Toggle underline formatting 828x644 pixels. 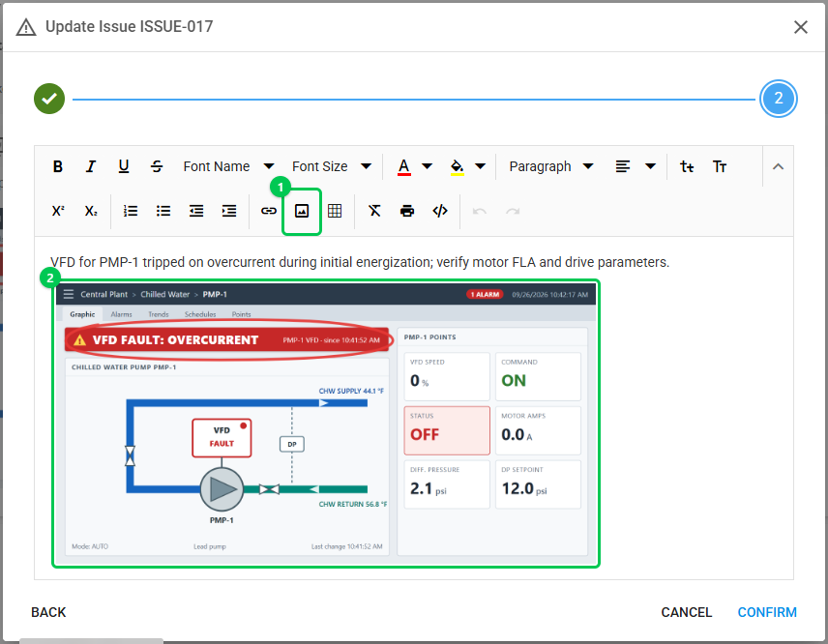click(x=124, y=167)
